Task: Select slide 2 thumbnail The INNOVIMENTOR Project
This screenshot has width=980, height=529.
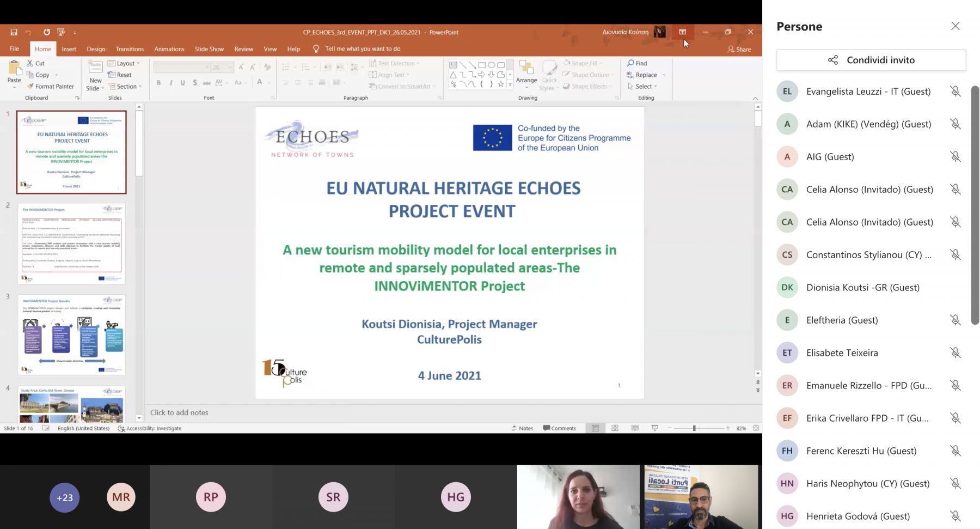Action: click(x=71, y=244)
